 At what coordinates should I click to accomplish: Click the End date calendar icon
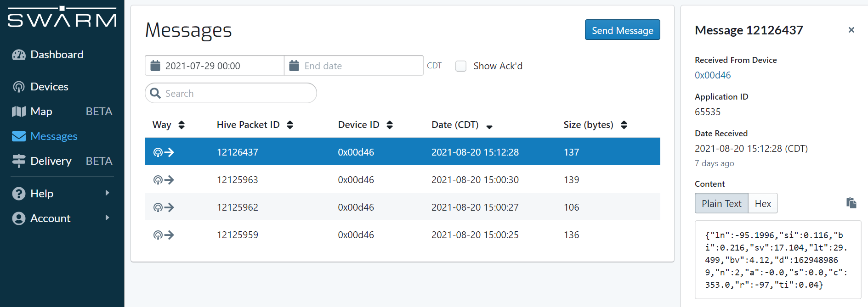pyautogui.click(x=294, y=66)
